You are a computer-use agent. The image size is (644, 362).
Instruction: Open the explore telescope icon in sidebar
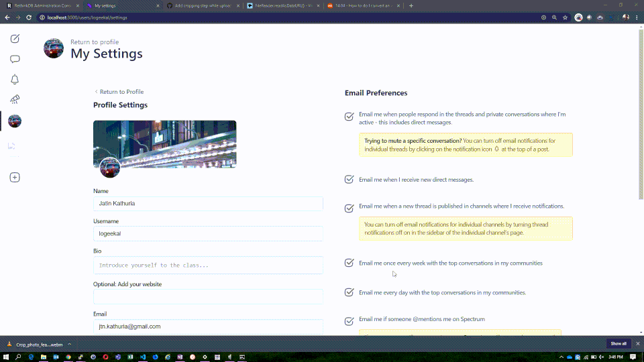pos(15,99)
